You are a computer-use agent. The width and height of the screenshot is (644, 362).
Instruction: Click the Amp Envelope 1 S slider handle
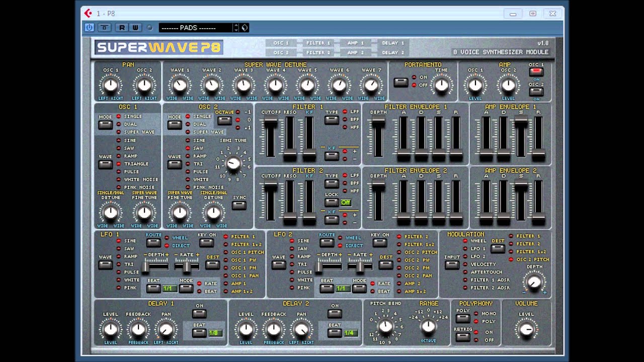point(521,124)
